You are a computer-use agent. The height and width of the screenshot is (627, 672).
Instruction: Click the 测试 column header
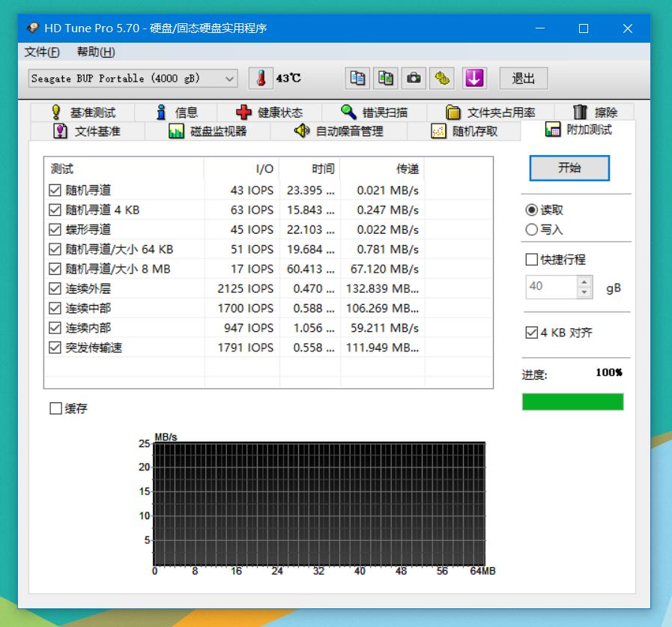(x=124, y=169)
